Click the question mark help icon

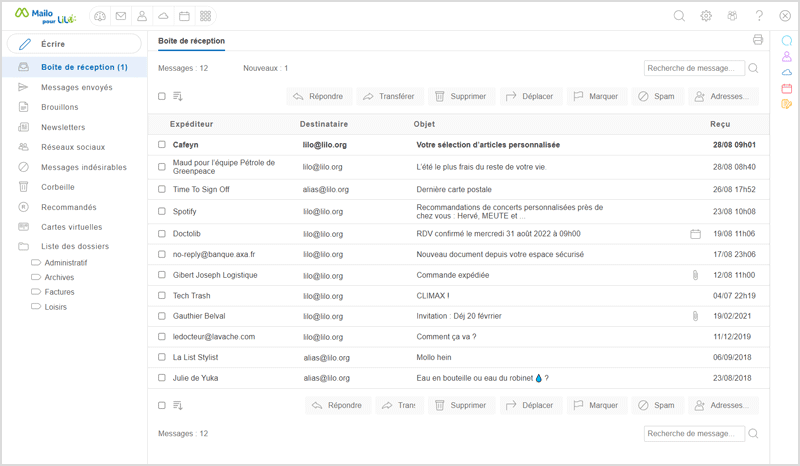pyautogui.click(x=759, y=16)
